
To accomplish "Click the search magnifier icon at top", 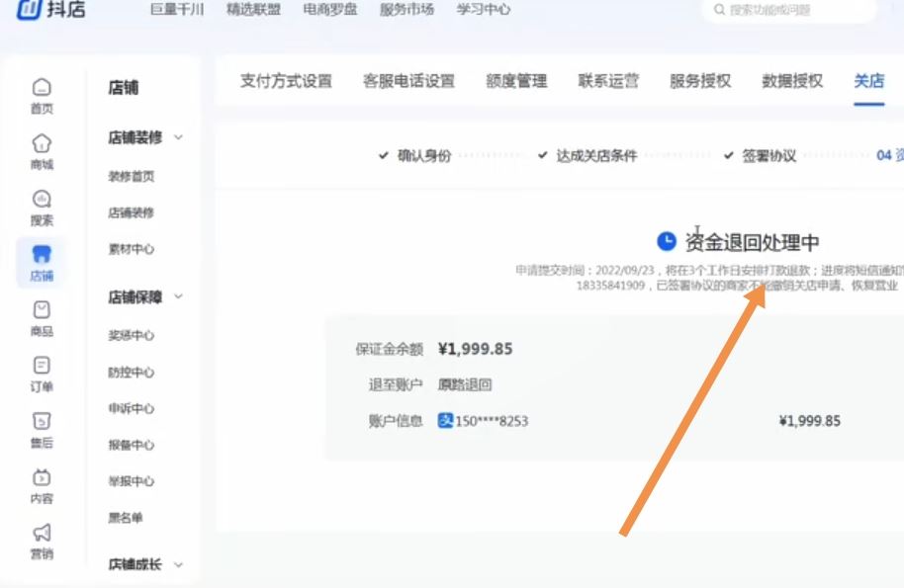I will (719, 10).
